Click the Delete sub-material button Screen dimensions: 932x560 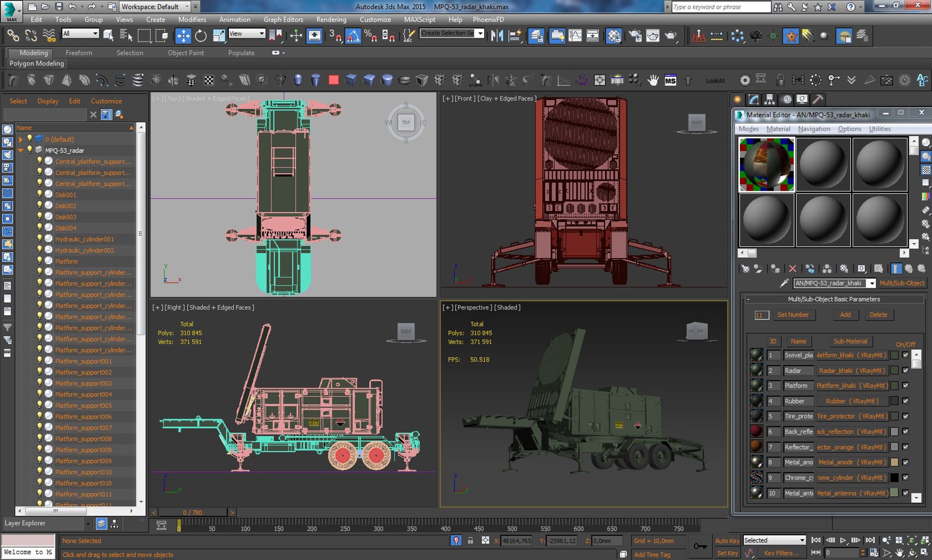click(x=878, y=315)
